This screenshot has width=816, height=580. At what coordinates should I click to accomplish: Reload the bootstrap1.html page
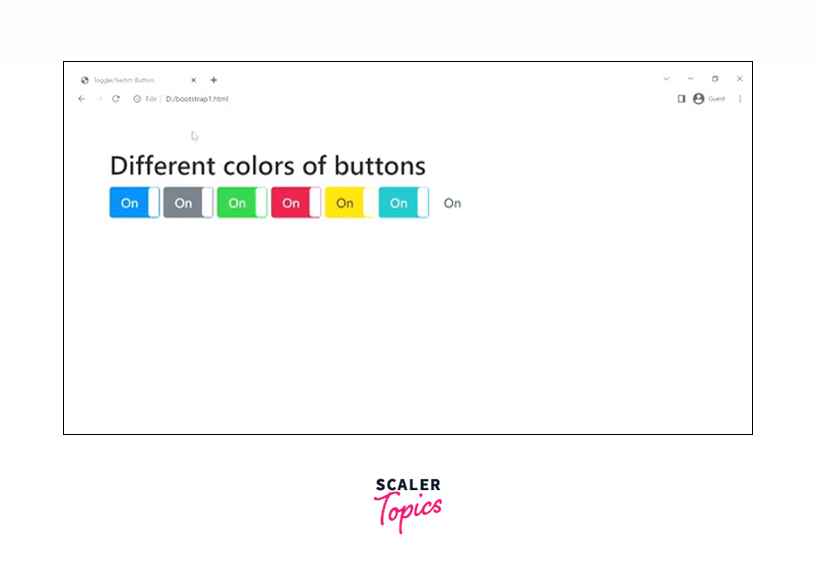[116, 99]
